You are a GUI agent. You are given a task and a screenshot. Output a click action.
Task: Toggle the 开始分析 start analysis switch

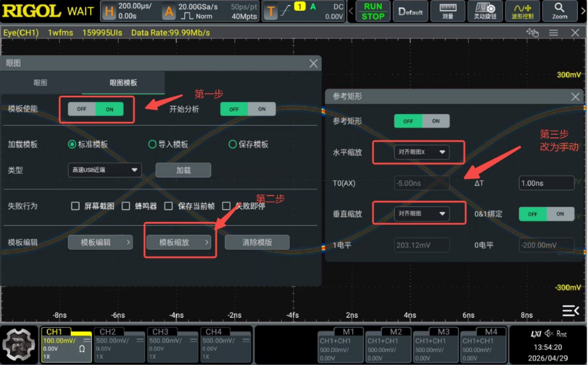coord(248,109)
